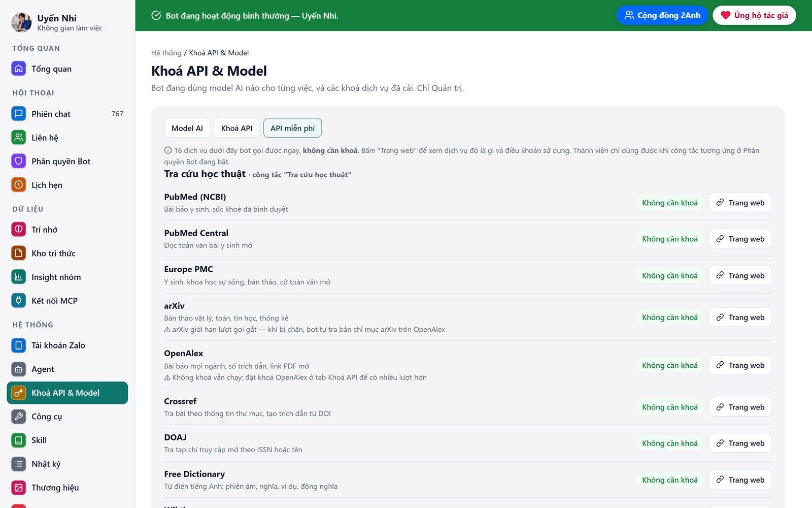Click the Tra cứu học thuật heading
The width and height of the screenshot is (812, 508).
[205, 174]
